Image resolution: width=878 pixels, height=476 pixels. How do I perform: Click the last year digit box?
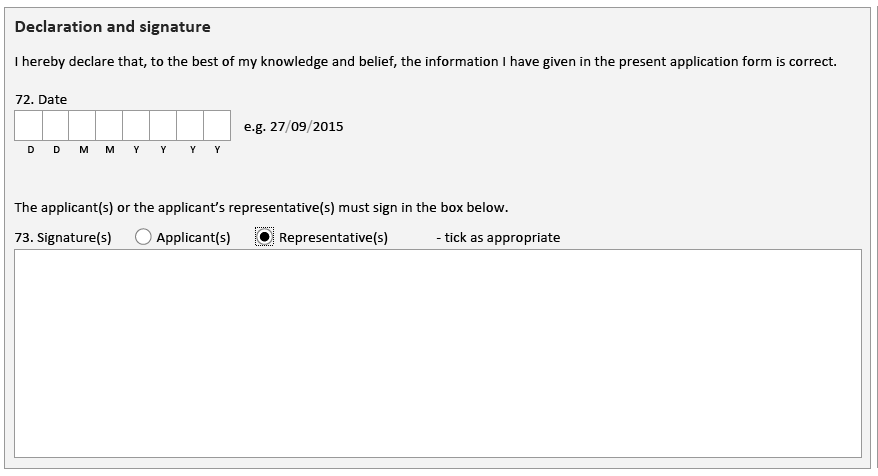coord(217,126)
